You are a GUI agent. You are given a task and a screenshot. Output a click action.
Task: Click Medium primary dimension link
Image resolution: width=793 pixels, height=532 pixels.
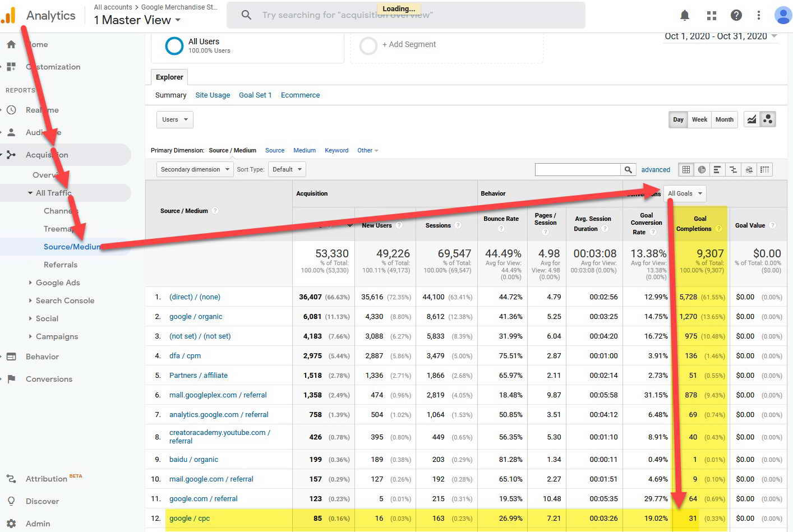(x=305, y=150)
